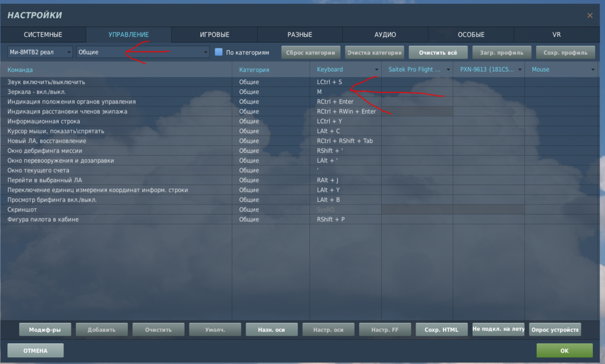The width and height of the screenshot is (605, 364).
Task: Click the Добавить button
Action: tap(102, 330)
